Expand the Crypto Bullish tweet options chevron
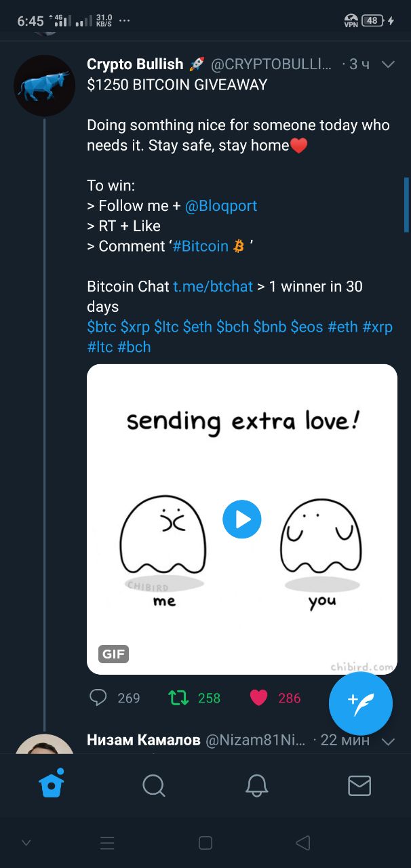The image size is (411, 868). click(388, 64)
